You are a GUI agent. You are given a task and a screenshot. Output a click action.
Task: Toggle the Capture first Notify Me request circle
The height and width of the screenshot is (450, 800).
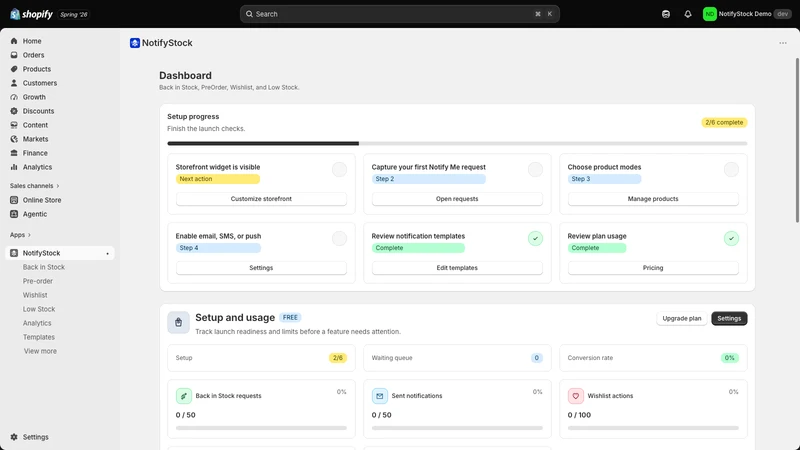535,169
